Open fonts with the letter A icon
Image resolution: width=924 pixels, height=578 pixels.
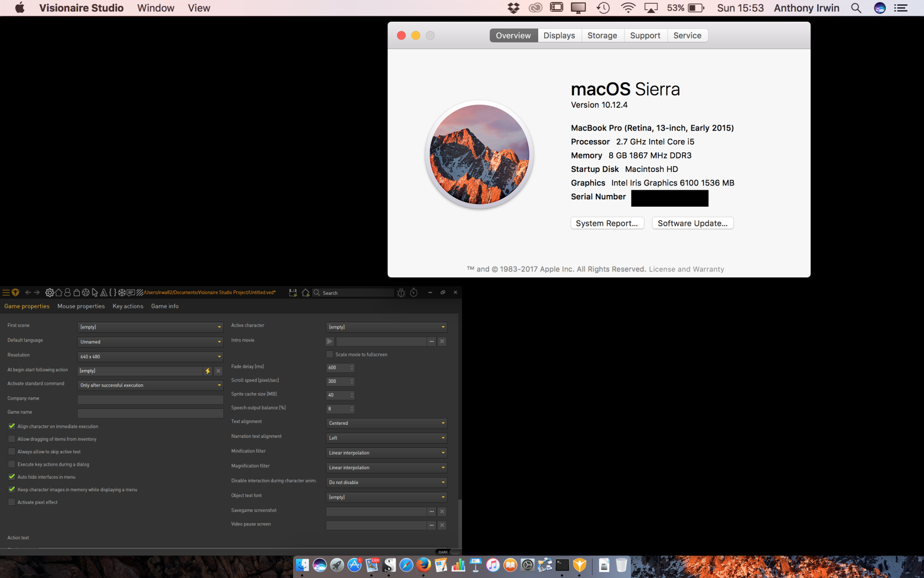click(x=103, y=292)
